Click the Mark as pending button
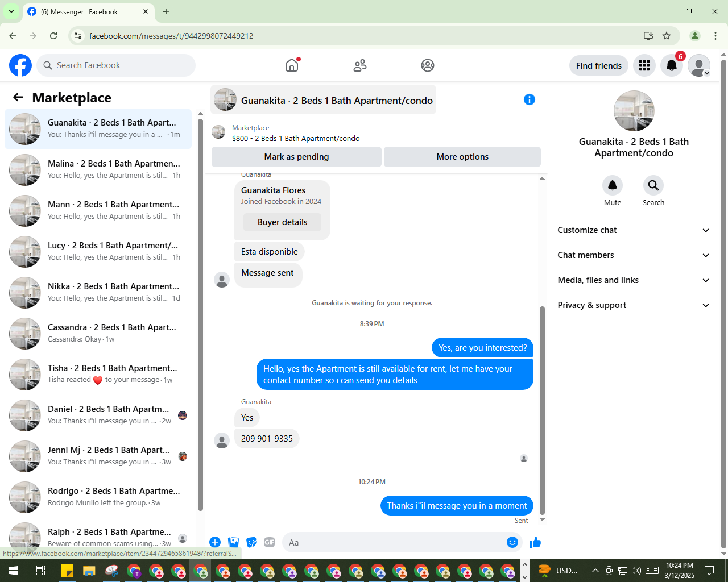728x582 pixels. click(296, 157)
